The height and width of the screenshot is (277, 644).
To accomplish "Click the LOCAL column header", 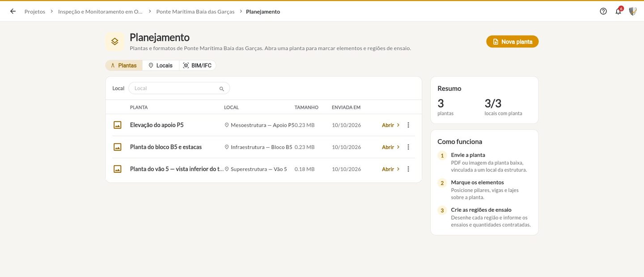I will [231, 107].
